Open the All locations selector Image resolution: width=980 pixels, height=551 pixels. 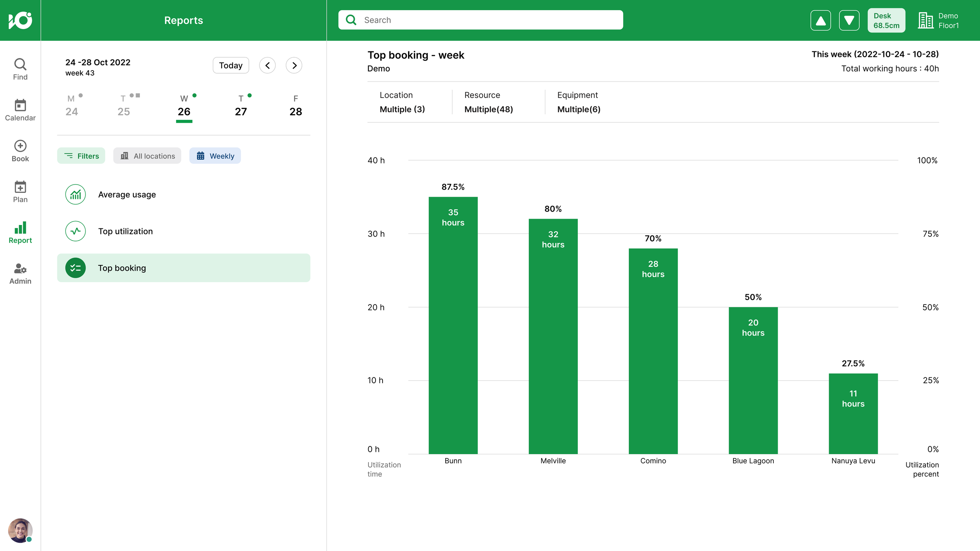(147, 156)
